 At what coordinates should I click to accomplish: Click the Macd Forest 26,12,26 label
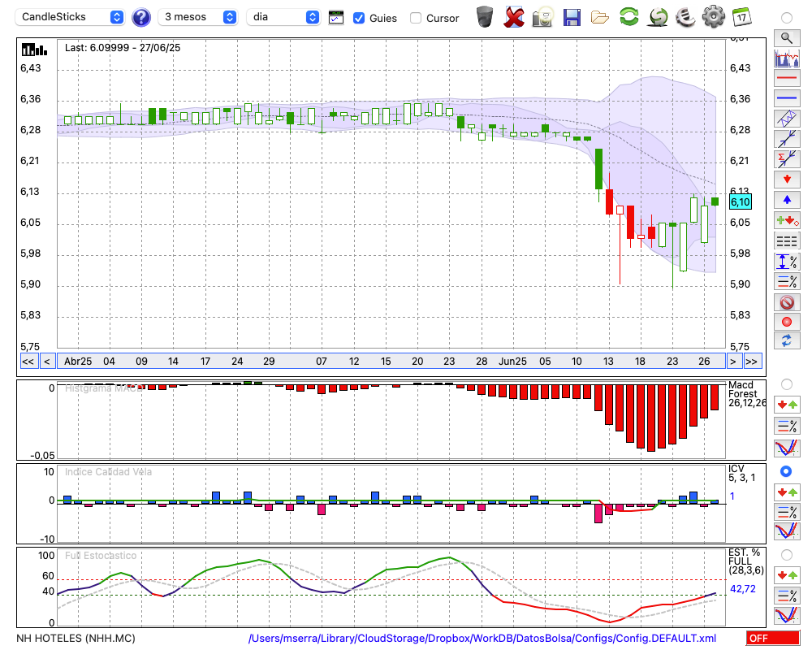pos(746,394)
